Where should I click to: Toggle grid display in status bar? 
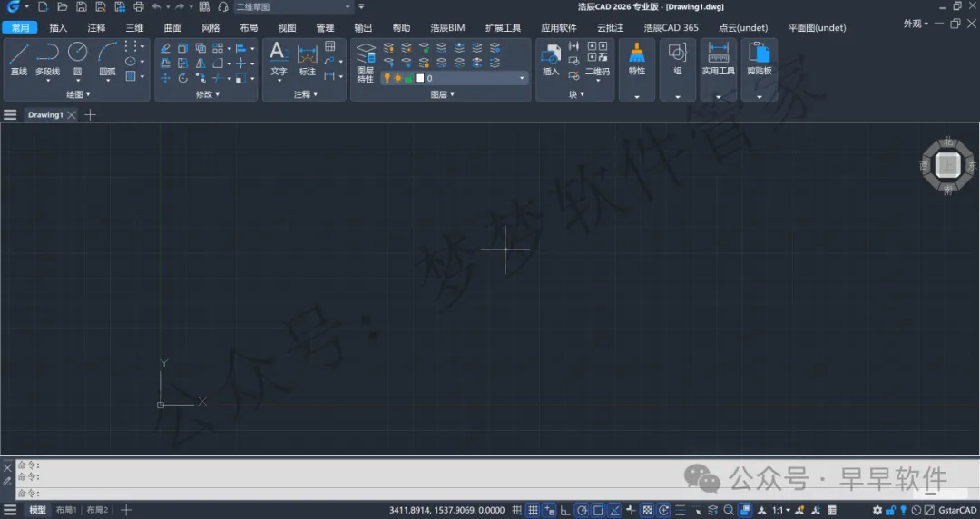click(534, 510)
